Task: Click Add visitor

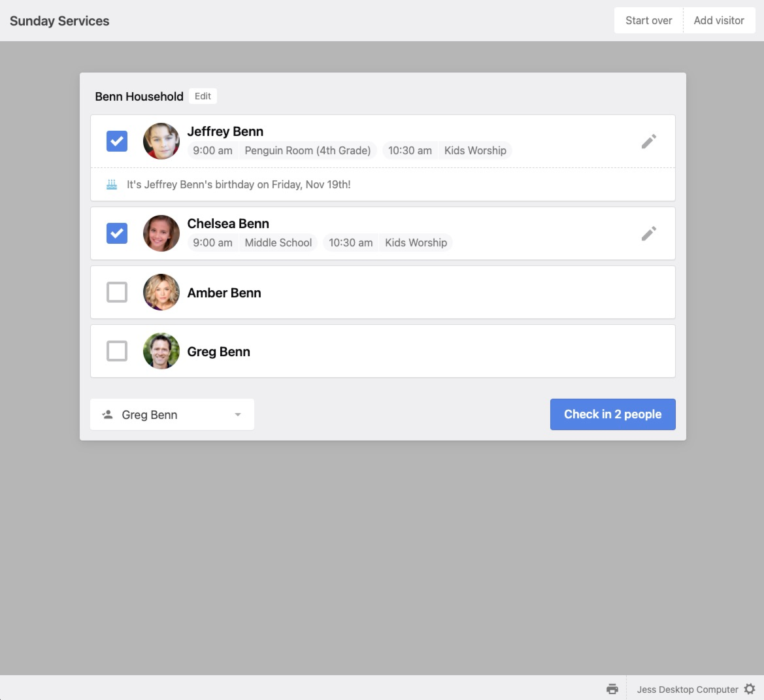Action: click(x=719, y=20)
